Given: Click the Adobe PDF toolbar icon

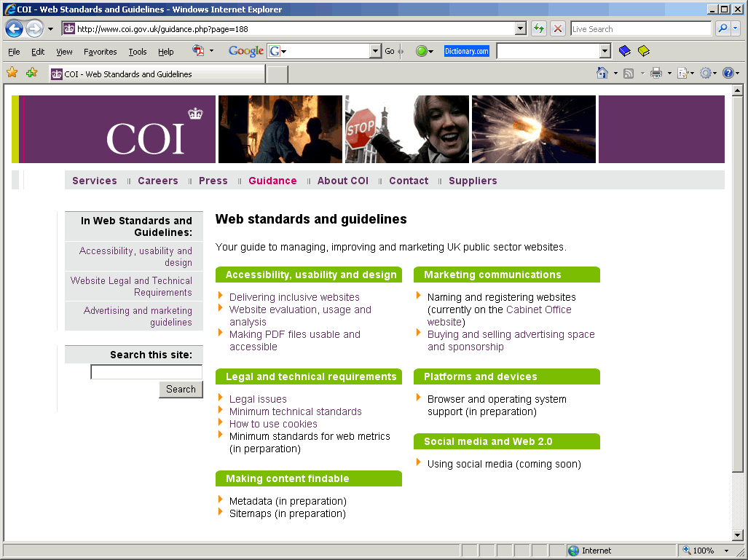Looking at the screenshot, I should (x=198, y=50).
